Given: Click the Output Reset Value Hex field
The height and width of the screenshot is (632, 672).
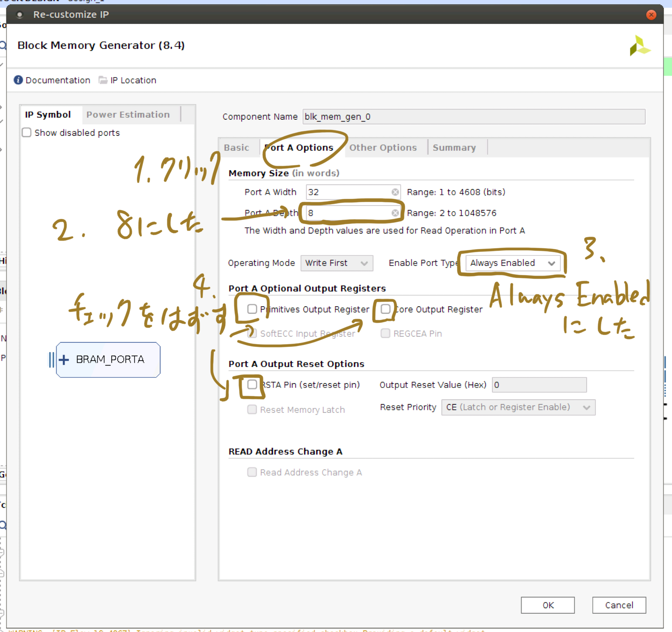Looking at the screenshot, I should 539,385.
